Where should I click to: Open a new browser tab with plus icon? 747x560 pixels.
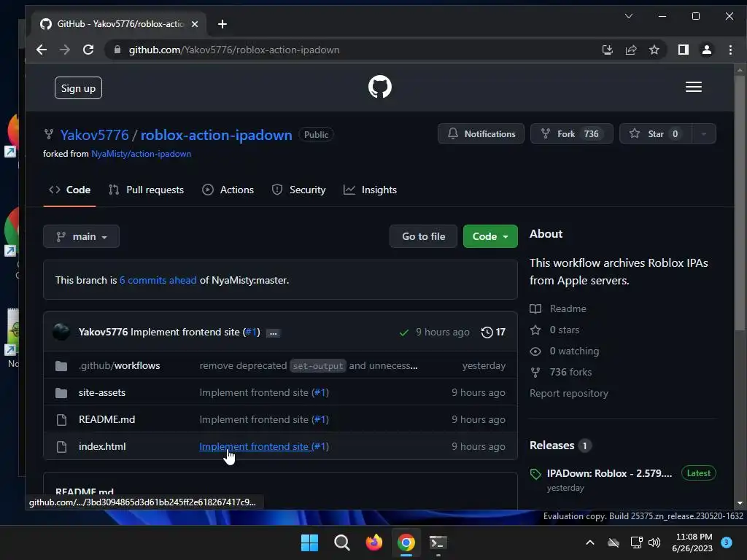click(x=222, y=24)
